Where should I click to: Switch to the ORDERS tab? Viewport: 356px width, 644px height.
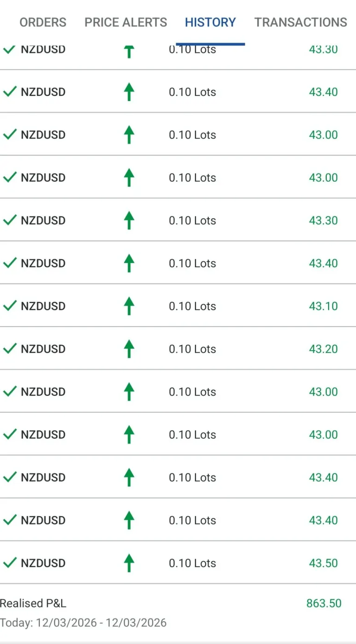click(x=43, y=22)
